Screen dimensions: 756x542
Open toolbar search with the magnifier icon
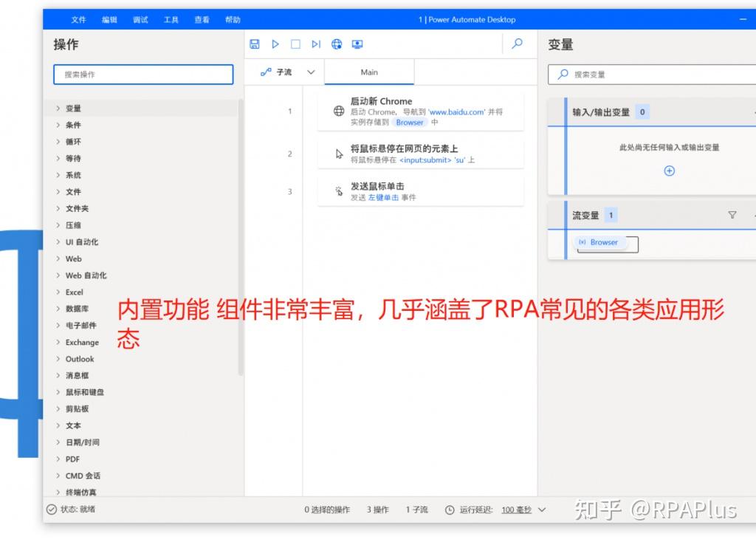point(517,44)
